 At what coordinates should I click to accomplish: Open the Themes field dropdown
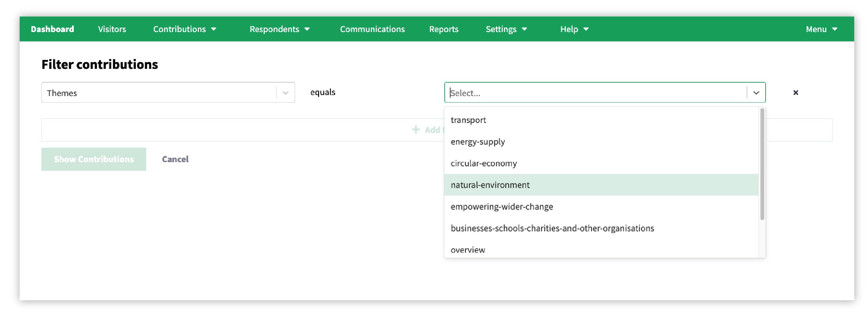point(168,92)
